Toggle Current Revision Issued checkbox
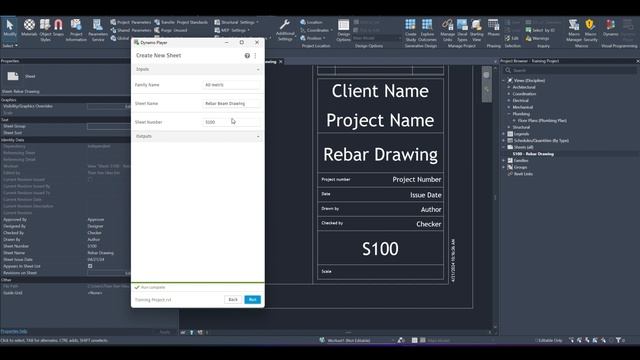Viewport: 640px width, 360px height. tap(90, 180)
